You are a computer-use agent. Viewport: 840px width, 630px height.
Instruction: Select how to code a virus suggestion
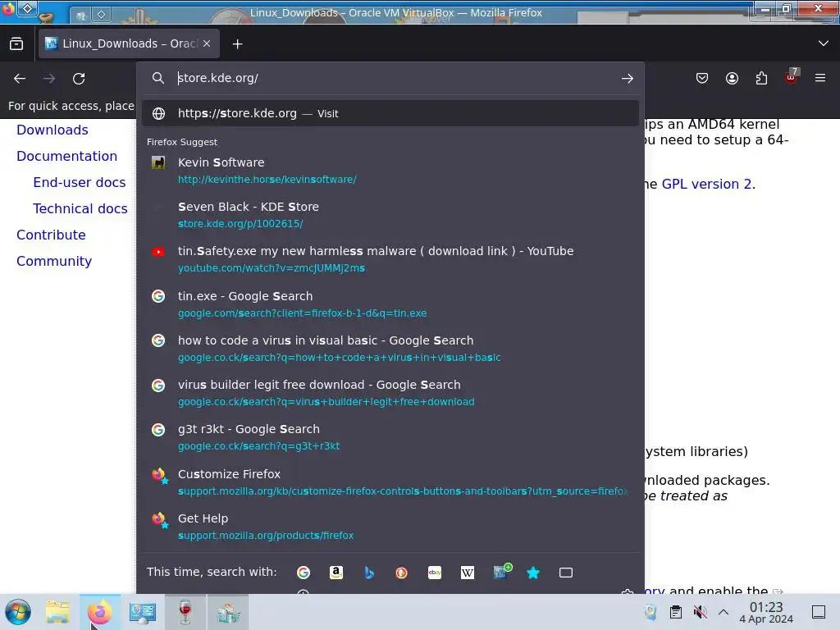390,349
